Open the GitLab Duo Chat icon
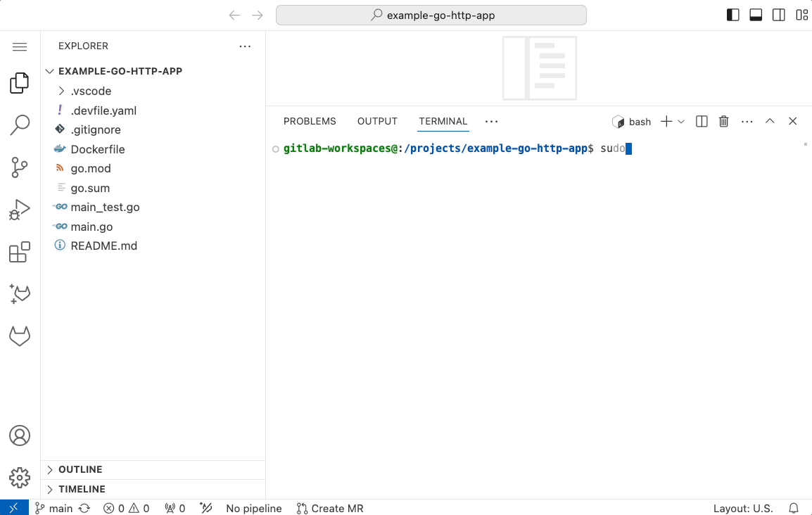Viewport: 812px width, 515px height. pos(20,294)
